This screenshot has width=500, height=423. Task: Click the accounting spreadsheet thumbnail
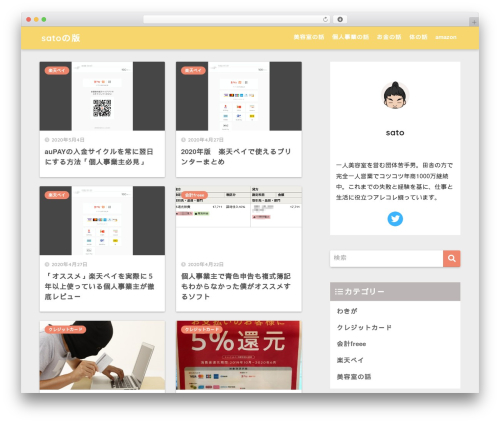239,221
